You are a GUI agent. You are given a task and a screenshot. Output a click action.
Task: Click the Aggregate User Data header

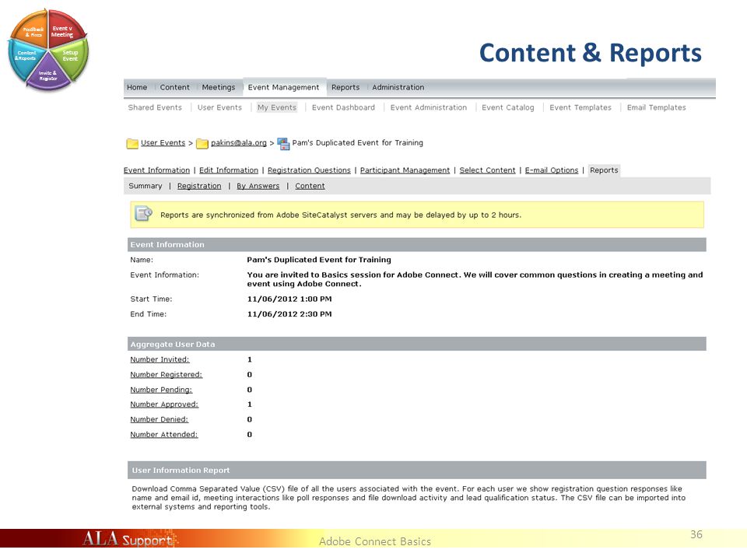point(417,344)
